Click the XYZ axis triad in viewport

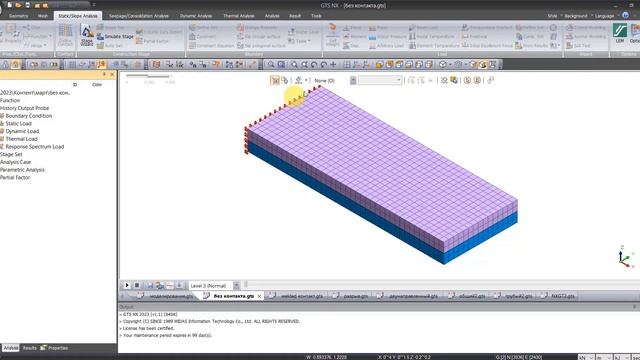(x=624, y=257)
